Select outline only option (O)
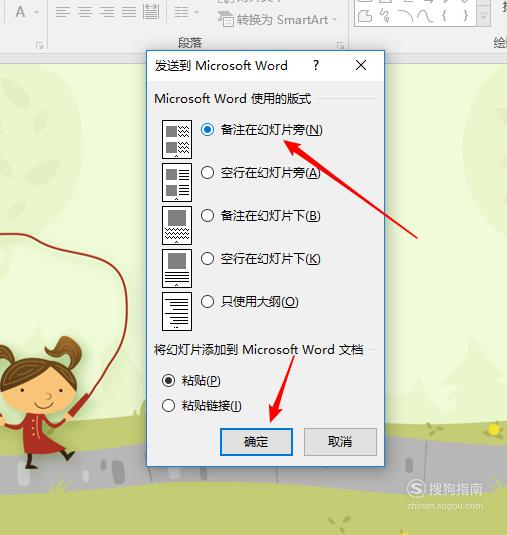Screen dimensions: 507x535 [x=249, y=302]
